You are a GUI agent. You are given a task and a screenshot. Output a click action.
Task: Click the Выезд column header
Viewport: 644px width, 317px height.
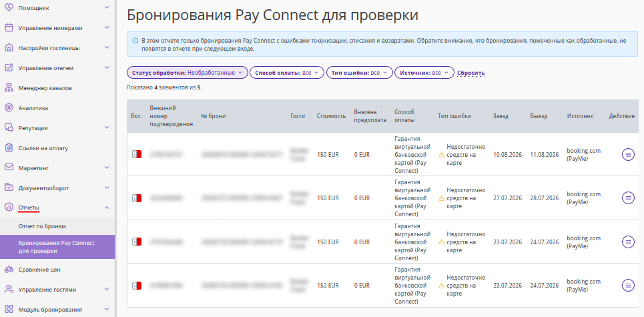[x=539, y=116]
